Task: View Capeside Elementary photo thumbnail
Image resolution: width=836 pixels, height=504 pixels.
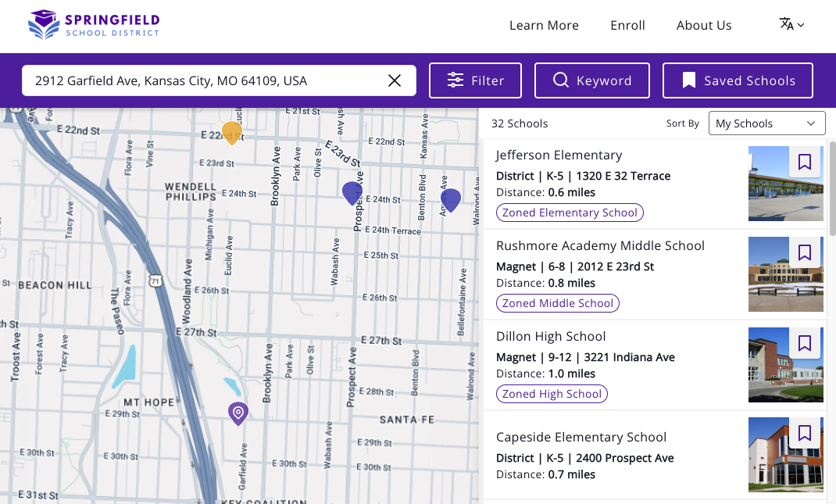Action: pyautogui.click(x=785, y=455)
